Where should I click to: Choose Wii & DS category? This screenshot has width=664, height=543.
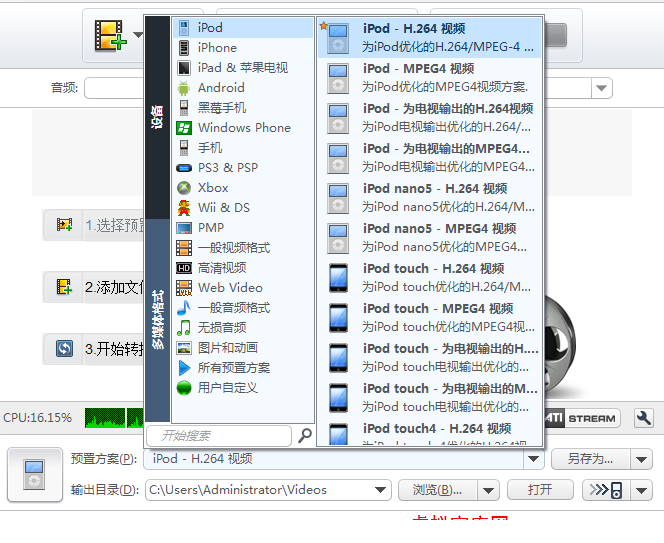(x=243, y=208)
